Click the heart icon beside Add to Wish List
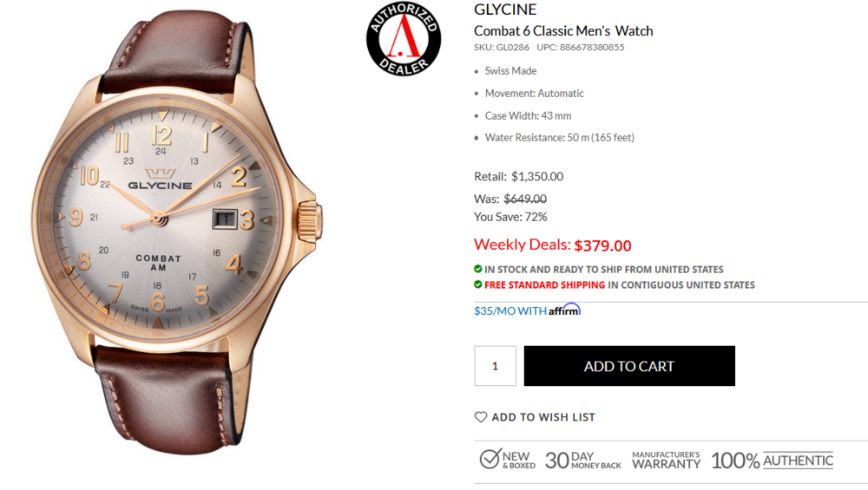 481,417
